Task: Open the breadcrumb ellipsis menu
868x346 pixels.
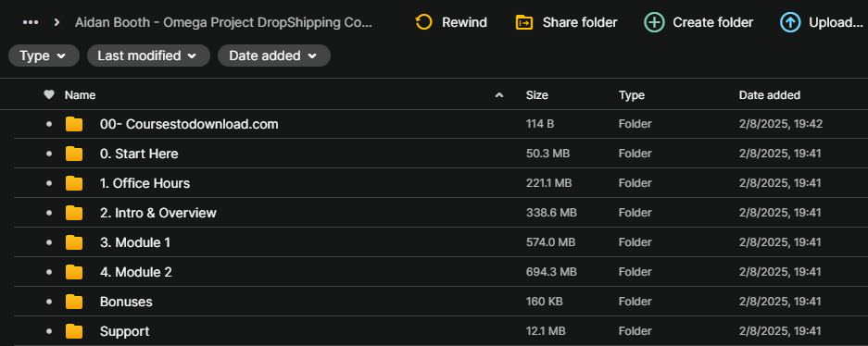Action: 31,22
